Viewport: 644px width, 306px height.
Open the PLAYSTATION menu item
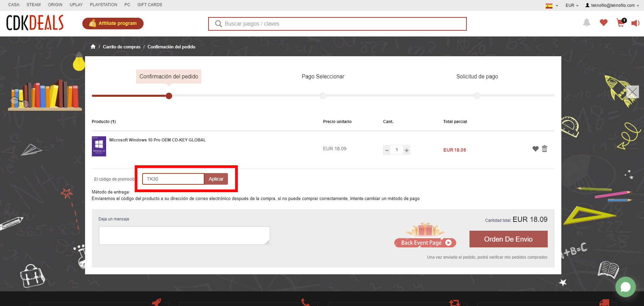(103, 5)
